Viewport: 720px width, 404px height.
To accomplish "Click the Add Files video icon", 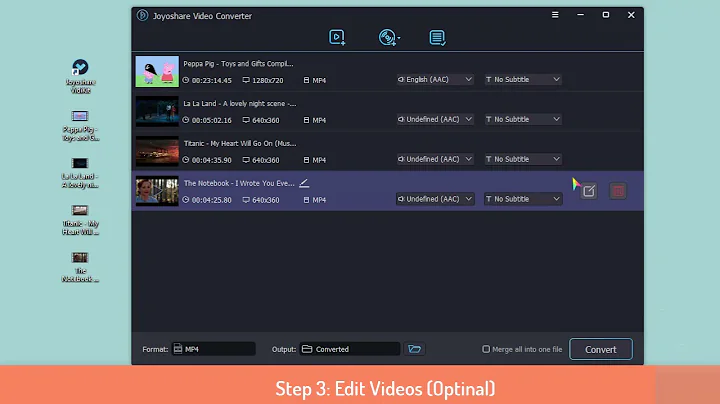I will tap(337, 37).
